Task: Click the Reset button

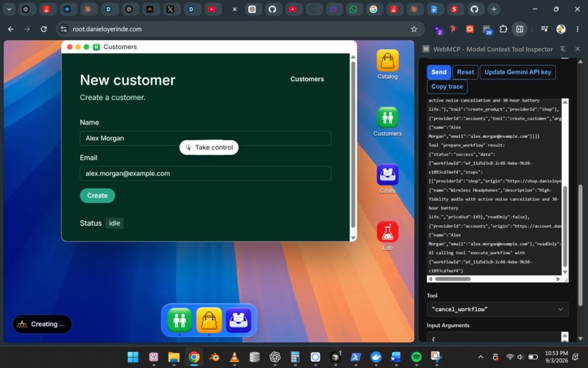Action: click(465, 72)
